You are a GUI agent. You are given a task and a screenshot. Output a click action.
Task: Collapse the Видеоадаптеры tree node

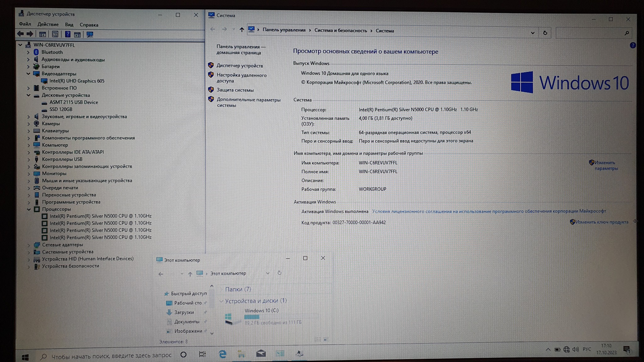point(28,74)
